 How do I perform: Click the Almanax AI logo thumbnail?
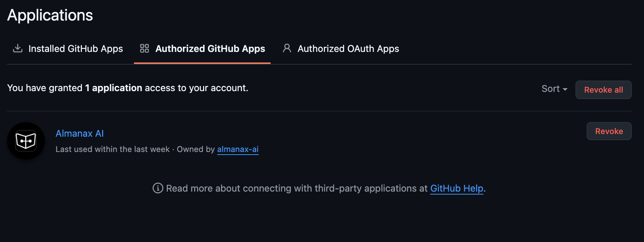(26, 141)
